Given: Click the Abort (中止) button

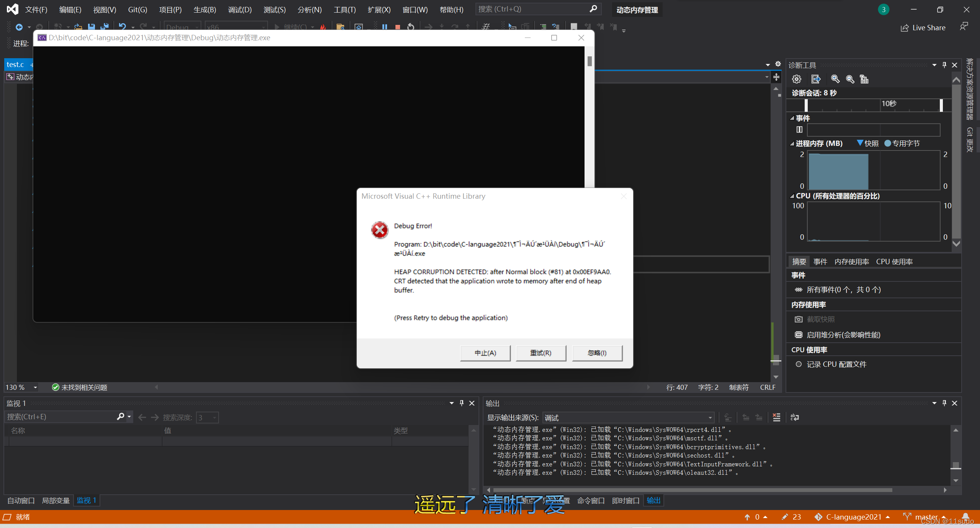Looking at the screenshot, I should pyautogui.click(x=485, y=353).
